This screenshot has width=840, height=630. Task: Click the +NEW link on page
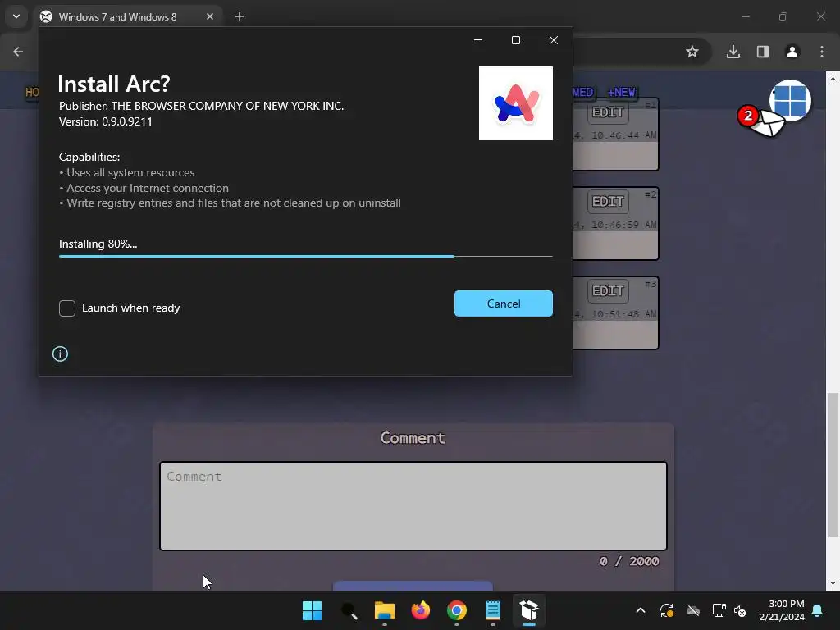(622, 92)
